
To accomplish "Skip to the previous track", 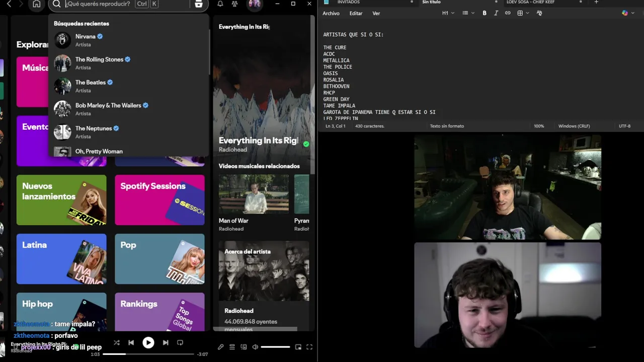I will click(131, 342).
